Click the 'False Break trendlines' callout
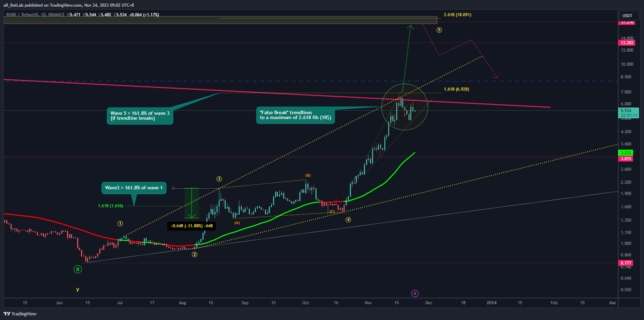 (296, 115)
